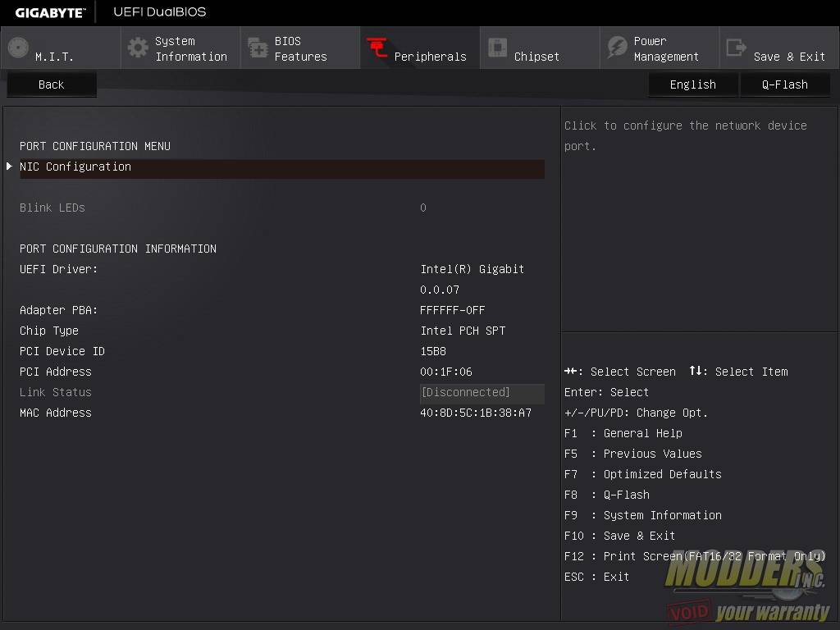
Task: Click the Save & Exit door icon
Action: coord(736,48)
